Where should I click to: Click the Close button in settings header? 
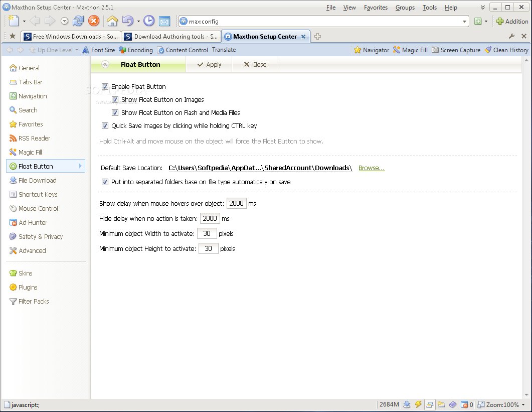(255, 65)
